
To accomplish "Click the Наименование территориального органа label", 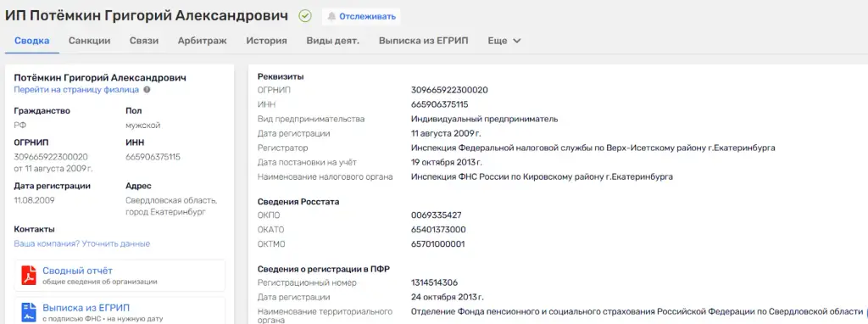I will click(x=325, y=316).
